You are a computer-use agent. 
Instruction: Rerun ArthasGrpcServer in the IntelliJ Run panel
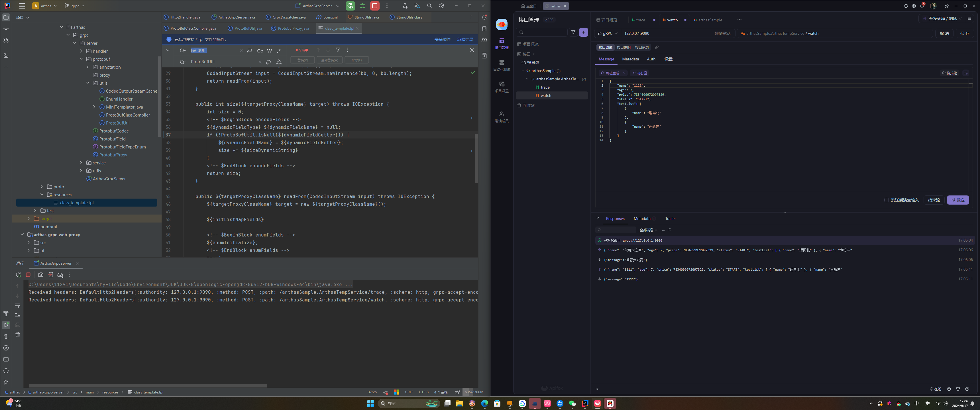tap(18, 275)
